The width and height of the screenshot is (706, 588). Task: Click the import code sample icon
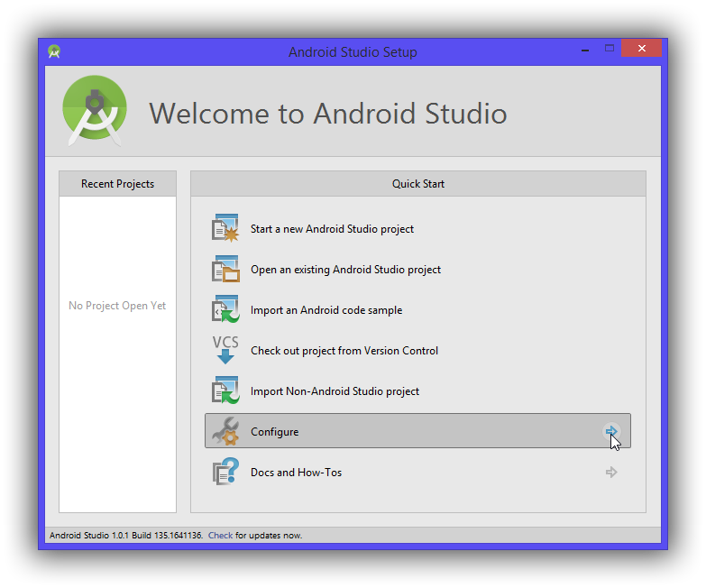click(225, 309)
